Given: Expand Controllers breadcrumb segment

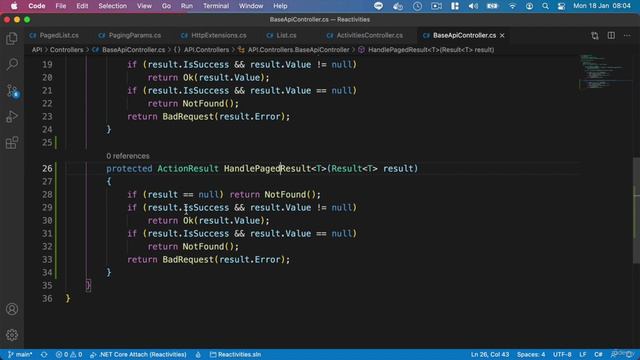Looking at the screenshot, I should point(66,50).
